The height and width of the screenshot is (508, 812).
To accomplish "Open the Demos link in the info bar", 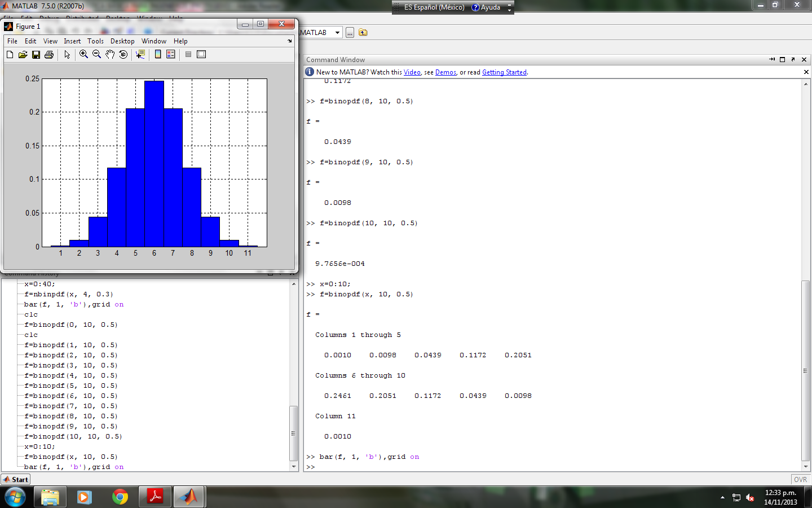I will pos(445,72).
